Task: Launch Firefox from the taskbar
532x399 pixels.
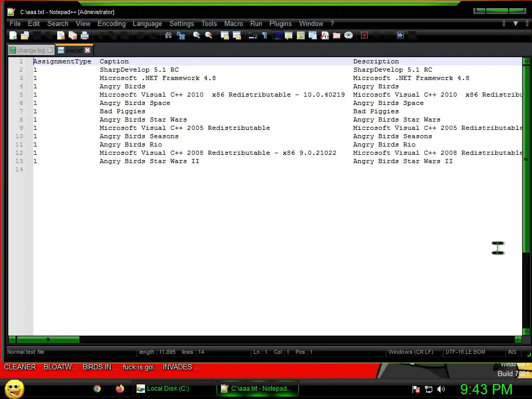Action: (x=120, y=389)
